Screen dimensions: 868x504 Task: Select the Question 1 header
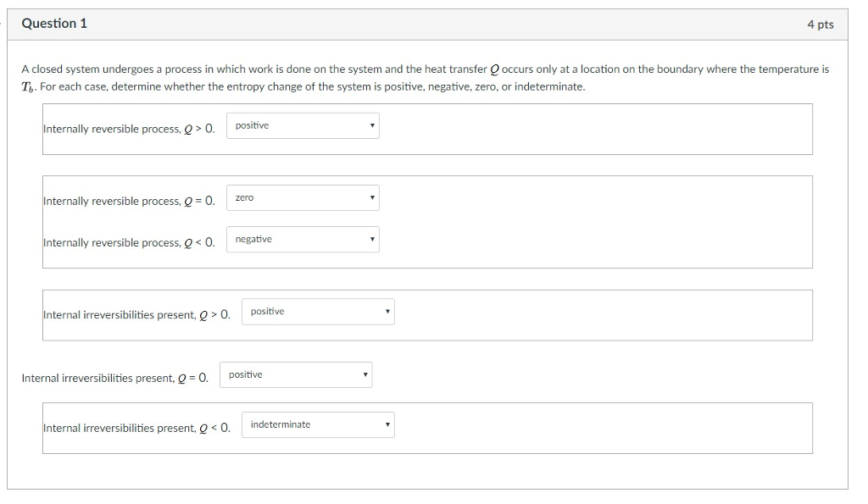coord(54,24)
